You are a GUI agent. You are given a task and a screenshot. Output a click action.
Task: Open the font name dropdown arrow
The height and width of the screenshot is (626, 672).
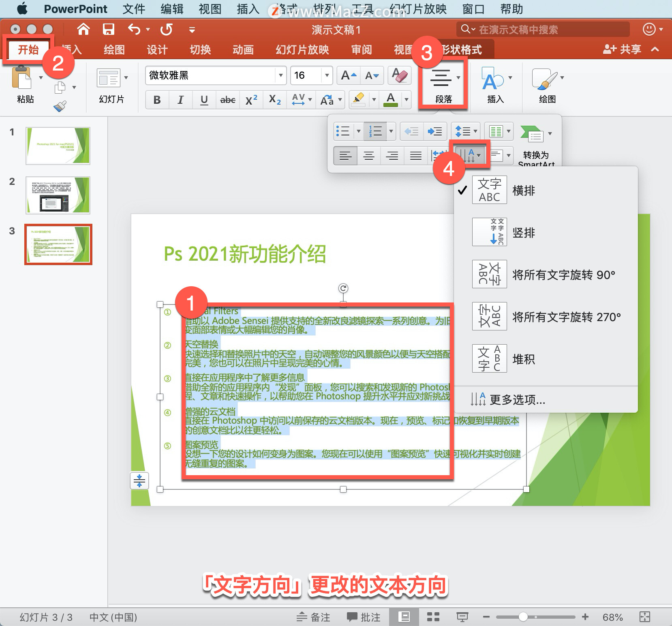pyautogui.click(x=280, y=75)
